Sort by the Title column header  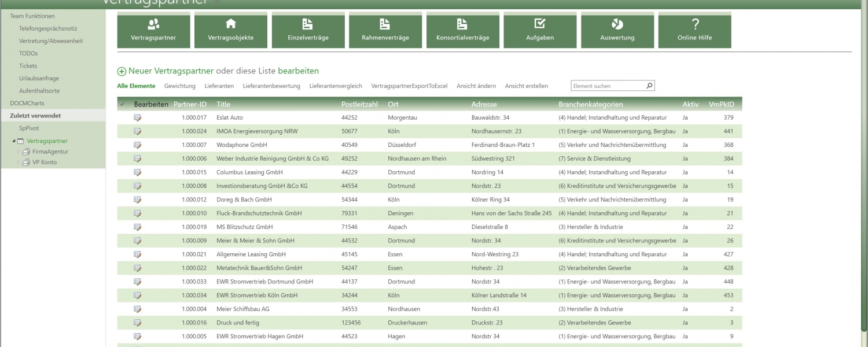pyautogui.click(x=223, y=105)
